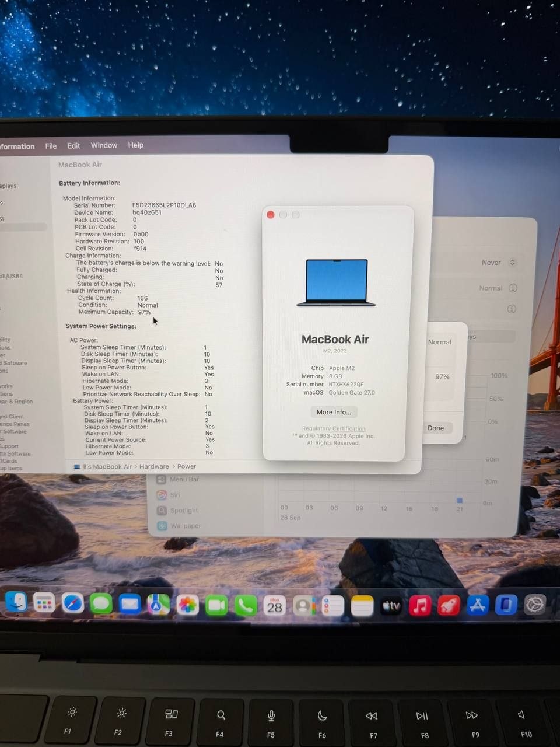The height and width of the screenshot is (747, 560).
Task: Select Wallpaper in System Settings sidebar
Action: tap(178, 525)
